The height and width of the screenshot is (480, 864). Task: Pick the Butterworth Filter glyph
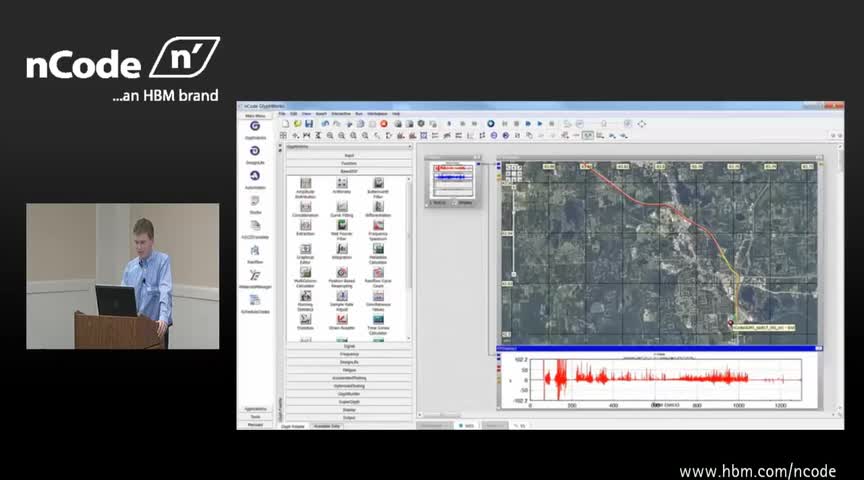click(x=378, y=187)
